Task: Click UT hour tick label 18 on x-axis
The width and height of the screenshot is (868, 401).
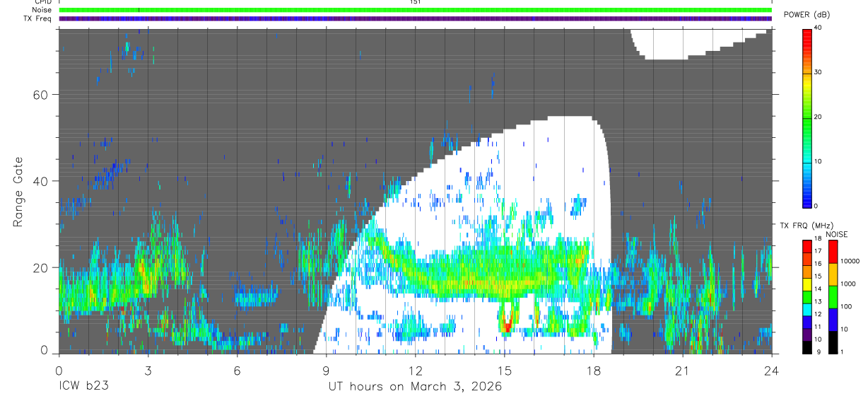Action: [594, 371]
